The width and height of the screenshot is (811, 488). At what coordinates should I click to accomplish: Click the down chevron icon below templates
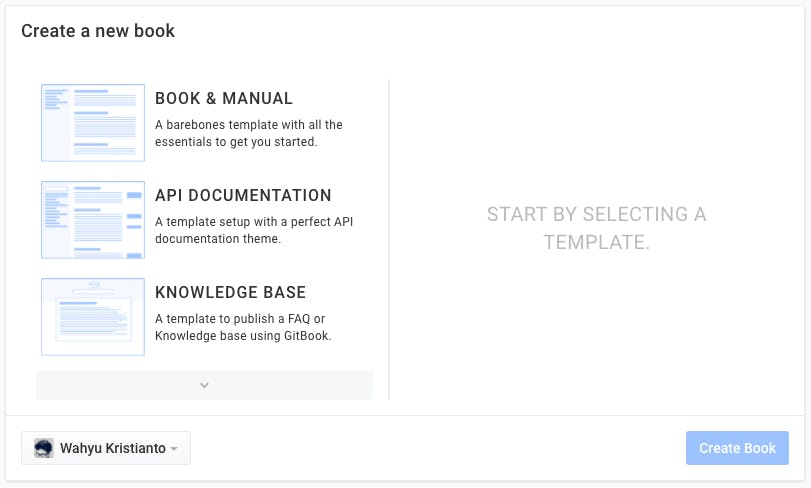(x=204, y=385)
